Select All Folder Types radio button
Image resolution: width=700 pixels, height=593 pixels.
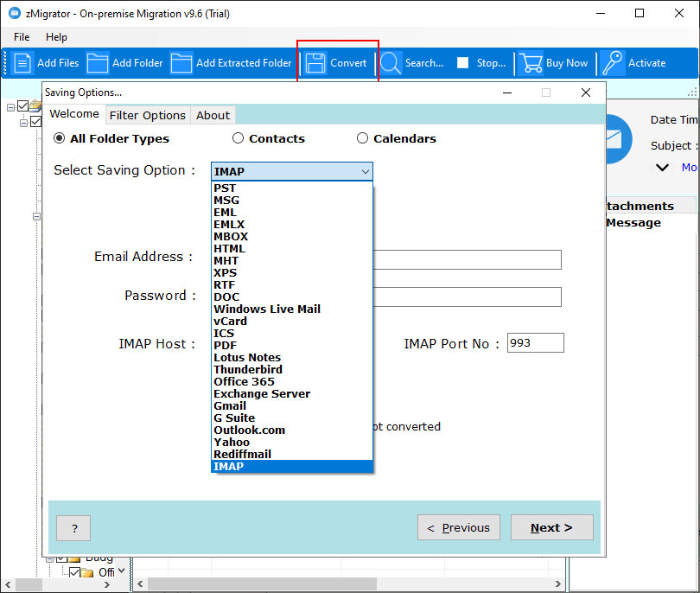coord(59,138)
